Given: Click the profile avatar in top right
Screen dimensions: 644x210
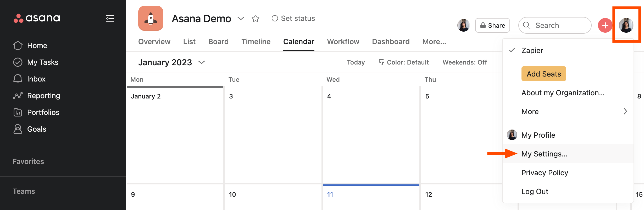Looking at the screenshot, I should point(626,25).
